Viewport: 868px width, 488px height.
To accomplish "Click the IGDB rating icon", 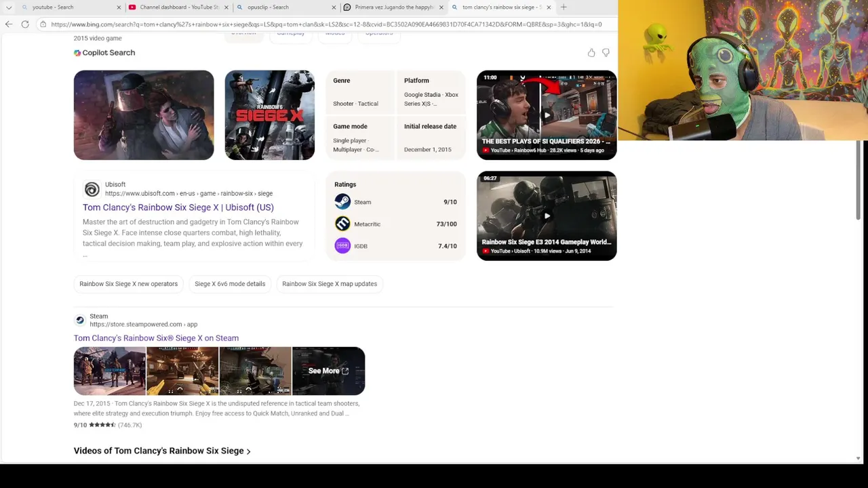I will [342, 246].
